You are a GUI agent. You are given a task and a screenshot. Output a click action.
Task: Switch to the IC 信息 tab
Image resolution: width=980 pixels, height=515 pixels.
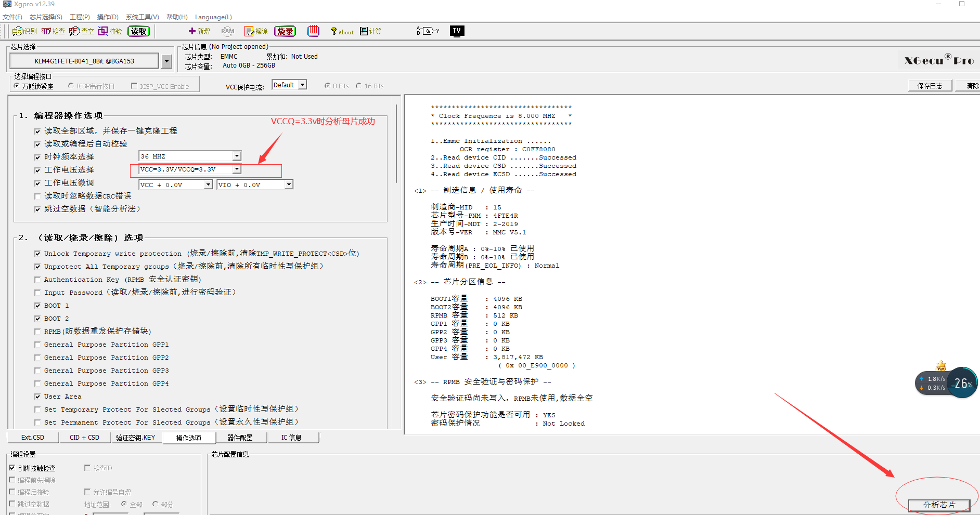(291, 438)
